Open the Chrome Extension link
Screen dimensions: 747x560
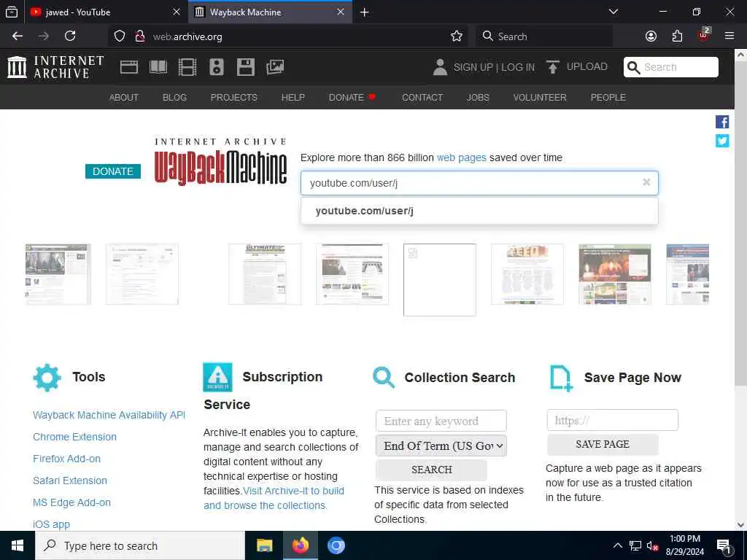coord(75,437)
